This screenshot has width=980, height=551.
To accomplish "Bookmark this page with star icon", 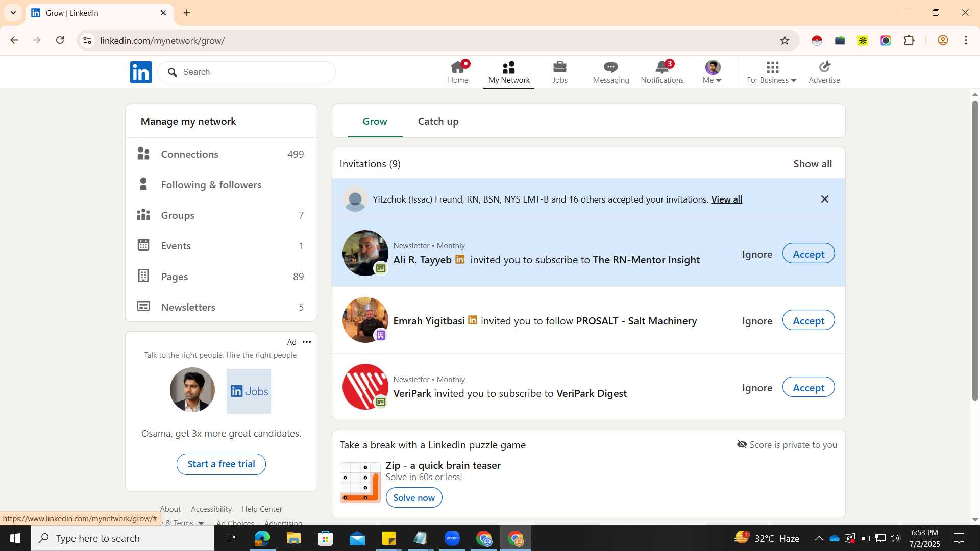I will pos(785,40).
